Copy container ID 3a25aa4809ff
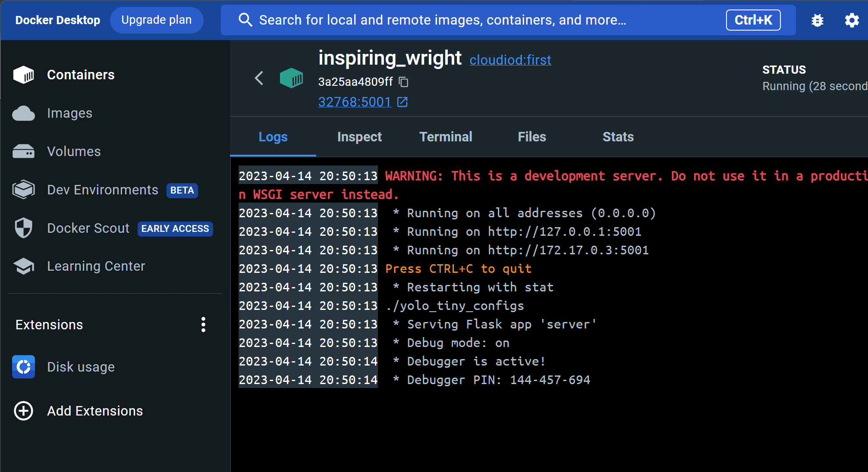The image size is (868, 472). click(404, 82)
